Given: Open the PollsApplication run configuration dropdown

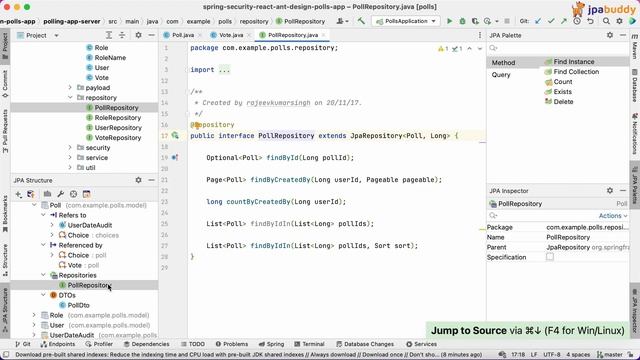Looking at the screenshot, I should pos(406,21).
